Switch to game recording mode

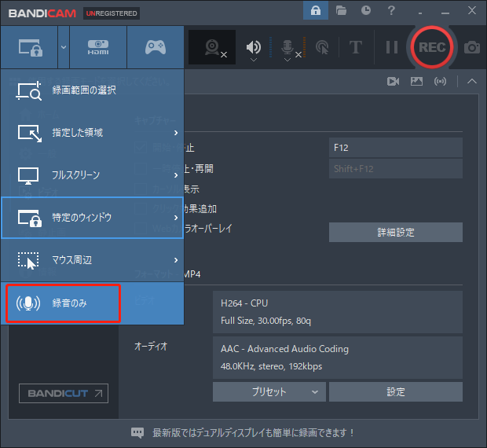point(156,47)
